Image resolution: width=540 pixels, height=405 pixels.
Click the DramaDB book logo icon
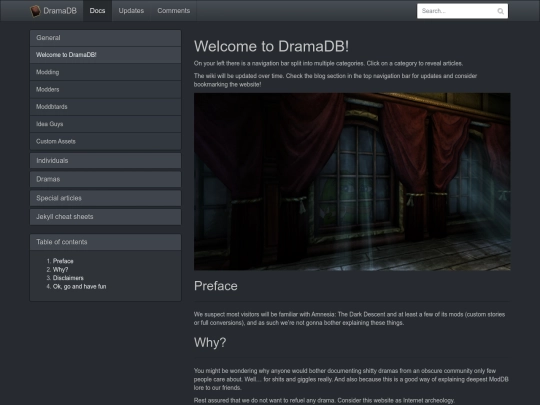click(35, 11)
